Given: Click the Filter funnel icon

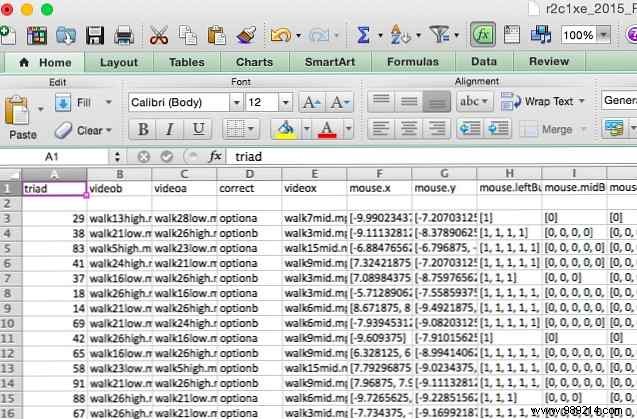Looking at the screenshot, I should [440, 35].
